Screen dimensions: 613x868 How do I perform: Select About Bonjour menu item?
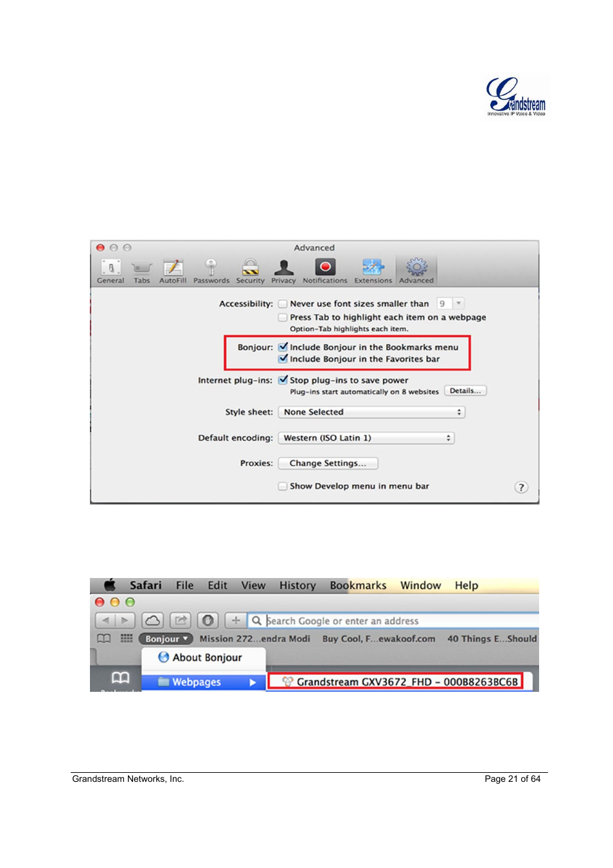coord(203,657)
